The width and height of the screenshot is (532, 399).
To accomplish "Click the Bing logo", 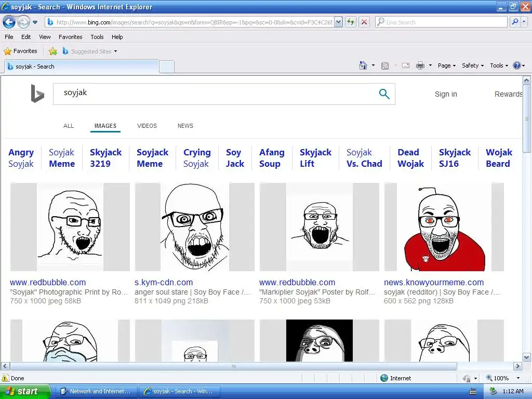I will (x=37, y=94).
